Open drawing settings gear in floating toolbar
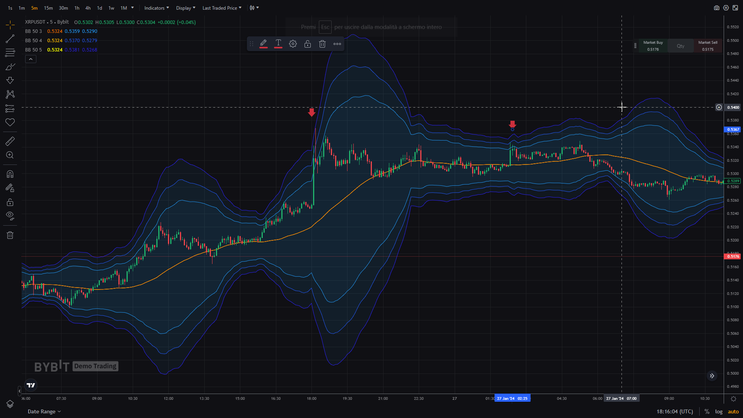Viewport: 743px width, 418px height. click(x=293, y=44)
